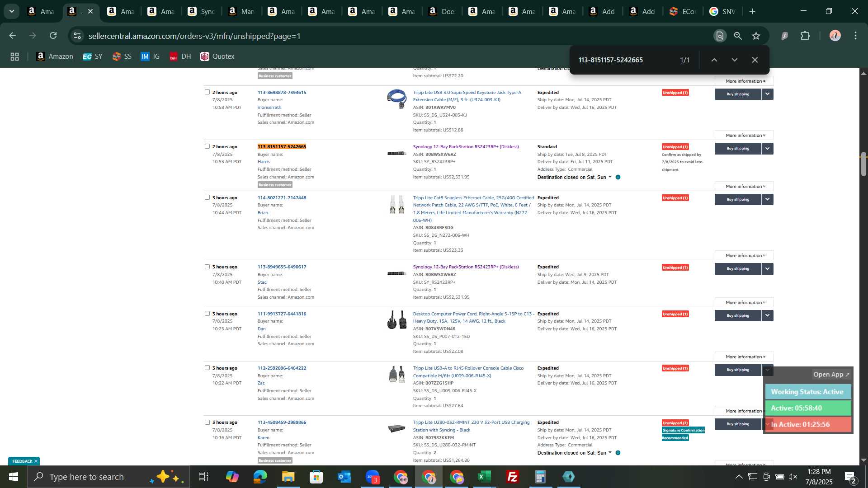
Task: Bookmark this page with star icon
Action: tap(756, 36)
